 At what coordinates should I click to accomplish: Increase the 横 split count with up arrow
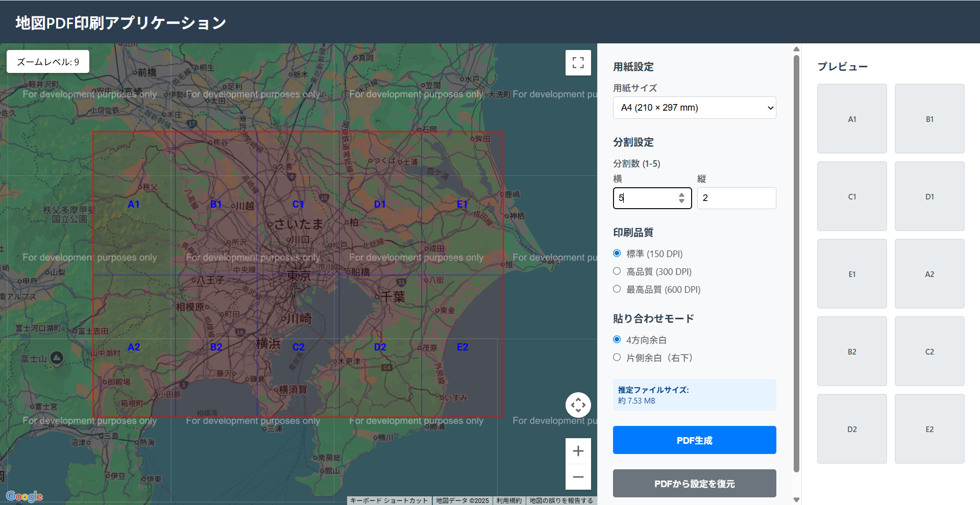coord(681,195)
